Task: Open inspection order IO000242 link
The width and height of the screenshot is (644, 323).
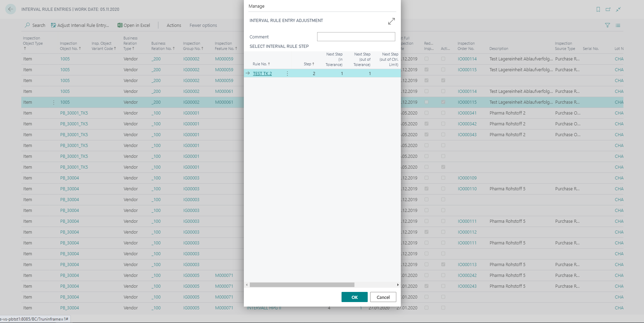Action: point(467,276)
